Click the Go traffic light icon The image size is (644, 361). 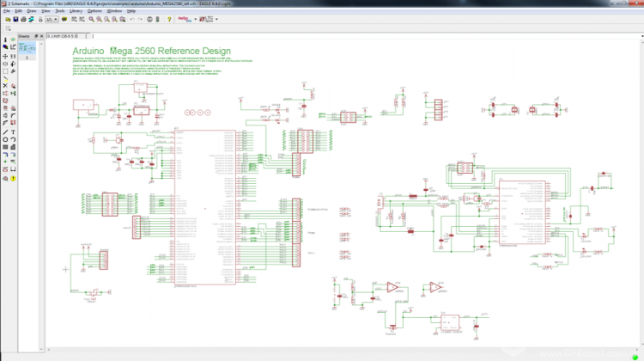157,19
